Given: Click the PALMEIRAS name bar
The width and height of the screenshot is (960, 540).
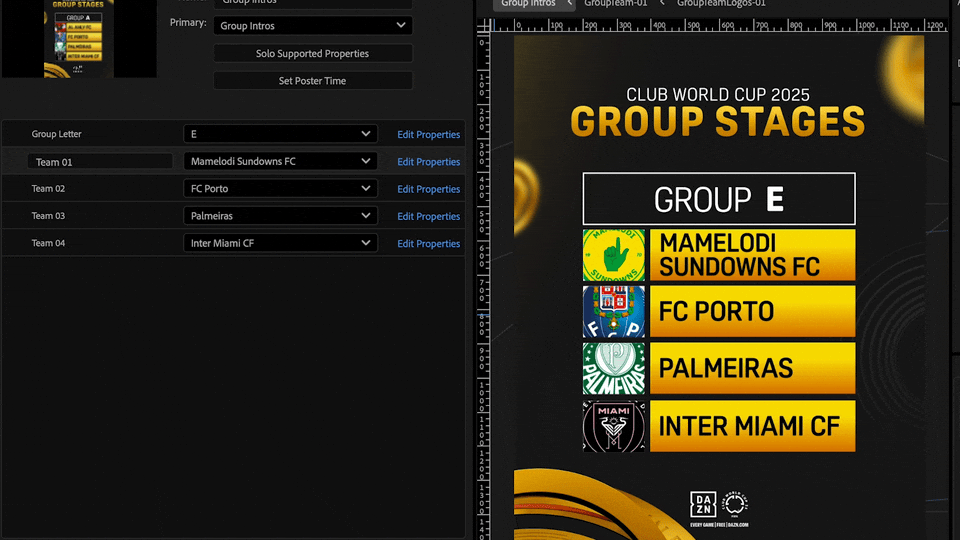Looking at the screenshot, I should (752, 368).
